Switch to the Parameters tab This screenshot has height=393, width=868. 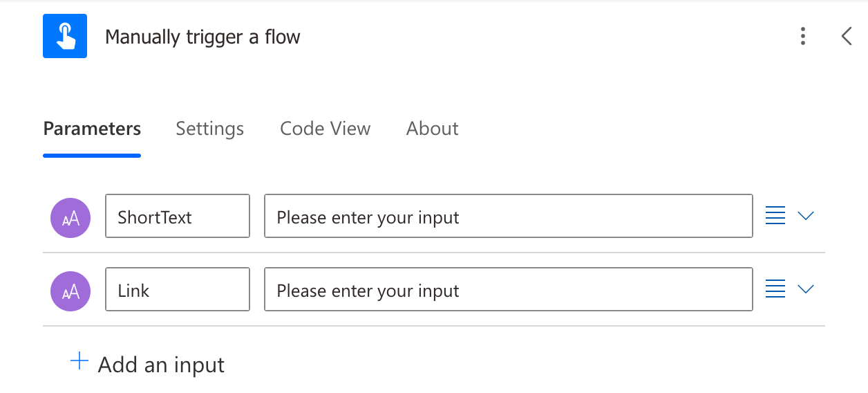(x=92, y=129)
